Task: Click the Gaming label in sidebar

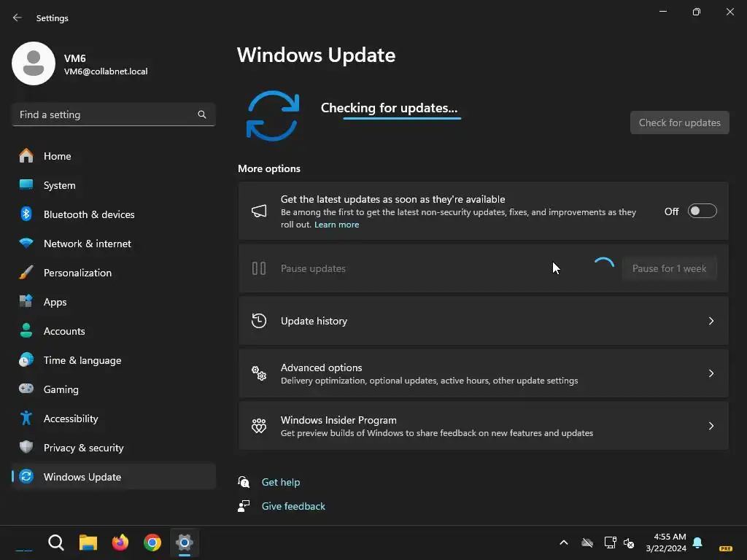Action: (61, 389)
